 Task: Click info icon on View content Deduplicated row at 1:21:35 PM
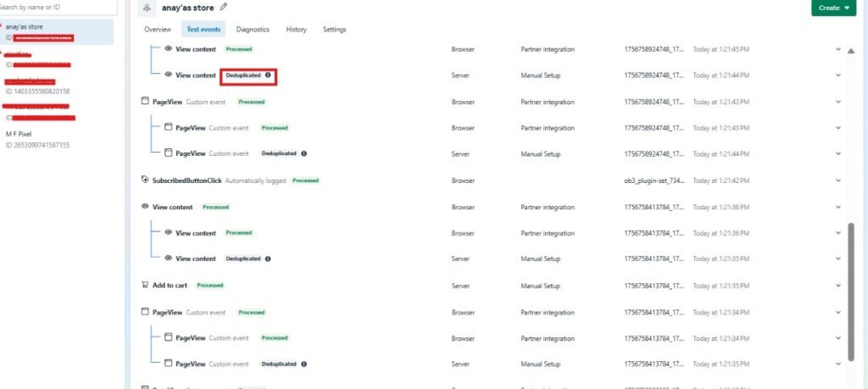[x=268, y=258]
